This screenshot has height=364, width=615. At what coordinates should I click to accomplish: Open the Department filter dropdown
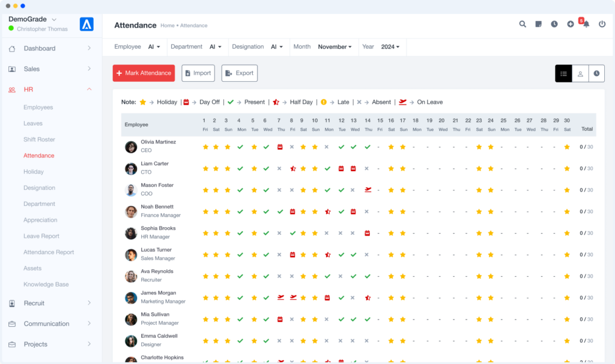tap(215, 47)
